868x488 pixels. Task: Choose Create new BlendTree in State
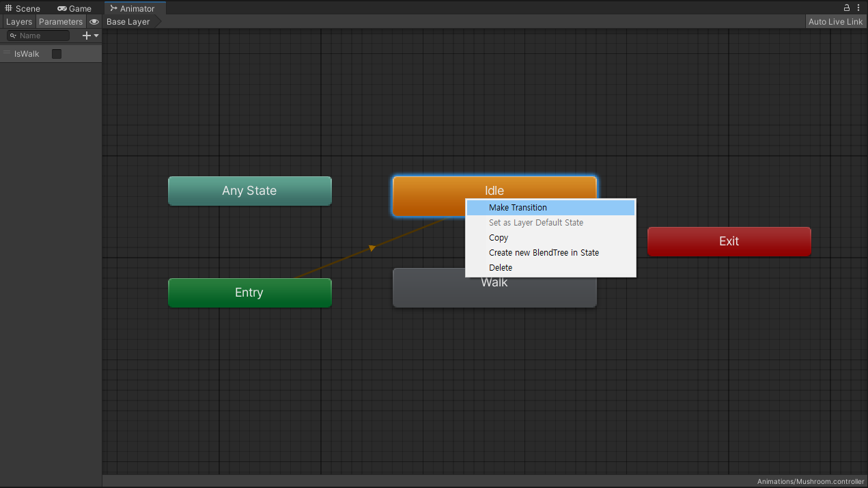550,253
